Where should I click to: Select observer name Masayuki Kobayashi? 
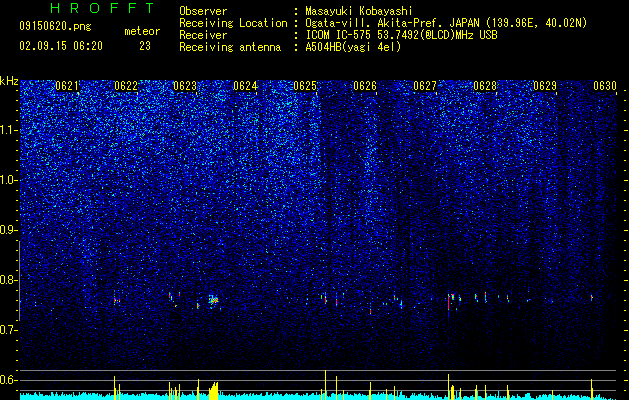359,11
